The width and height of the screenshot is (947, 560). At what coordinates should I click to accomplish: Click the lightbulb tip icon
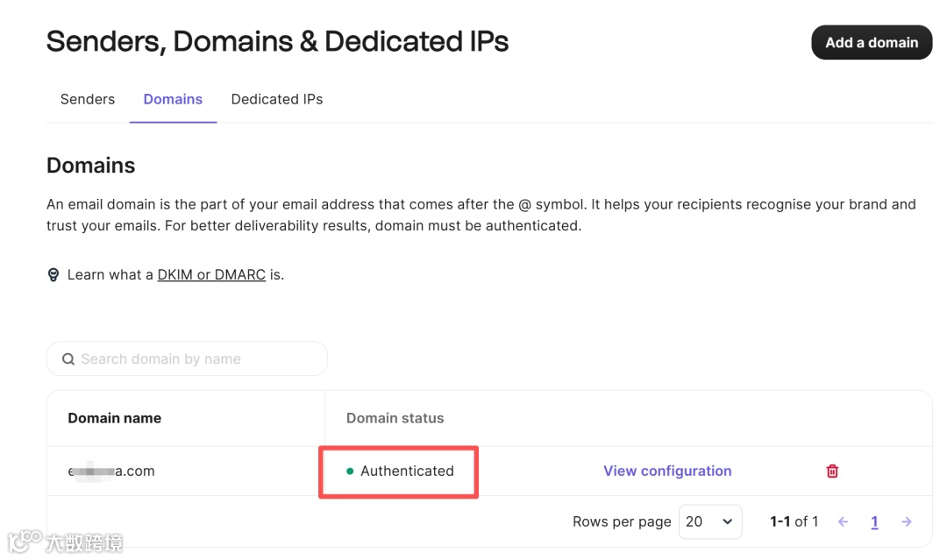[x=53, y=274]
